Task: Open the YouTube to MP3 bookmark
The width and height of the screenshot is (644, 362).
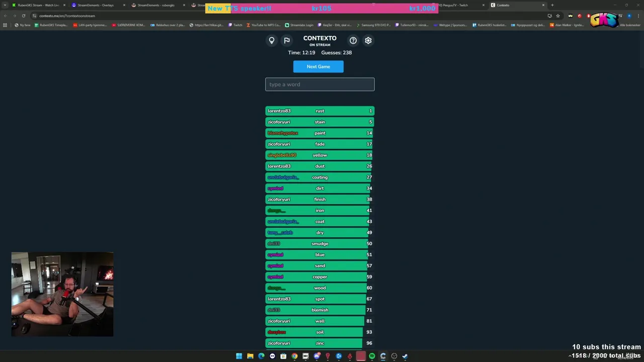Action: [263, 25]
